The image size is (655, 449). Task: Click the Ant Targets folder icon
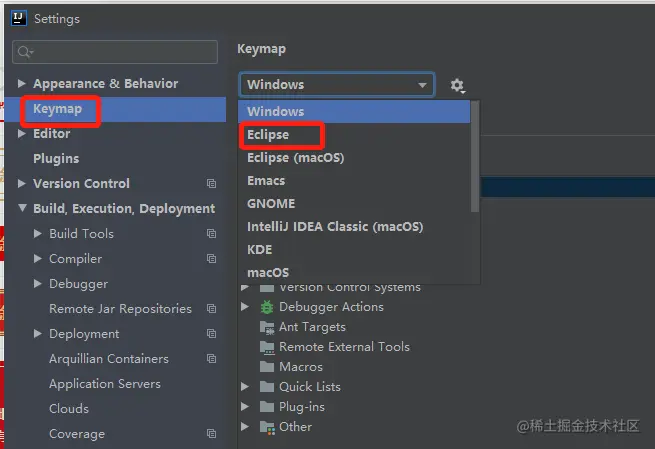point(267,327)
